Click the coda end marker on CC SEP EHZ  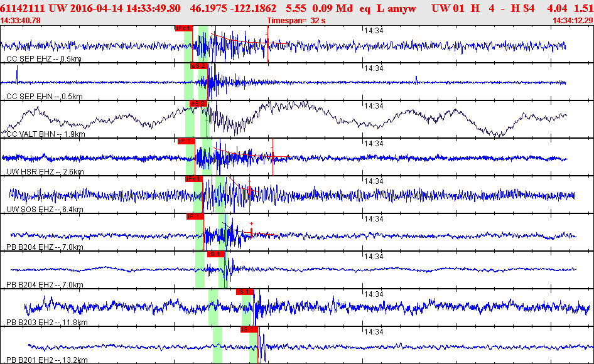tap(268, 44)
